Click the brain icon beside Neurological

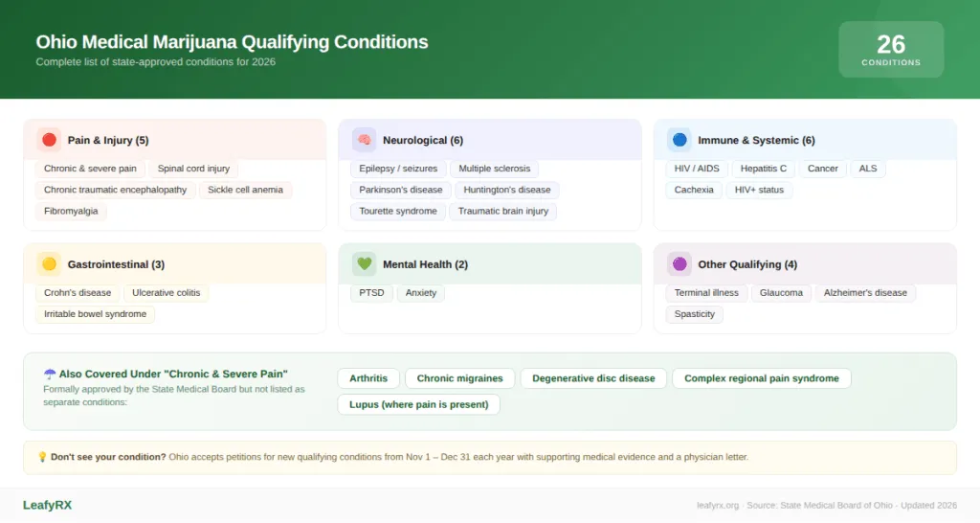[x=365, y=140]
